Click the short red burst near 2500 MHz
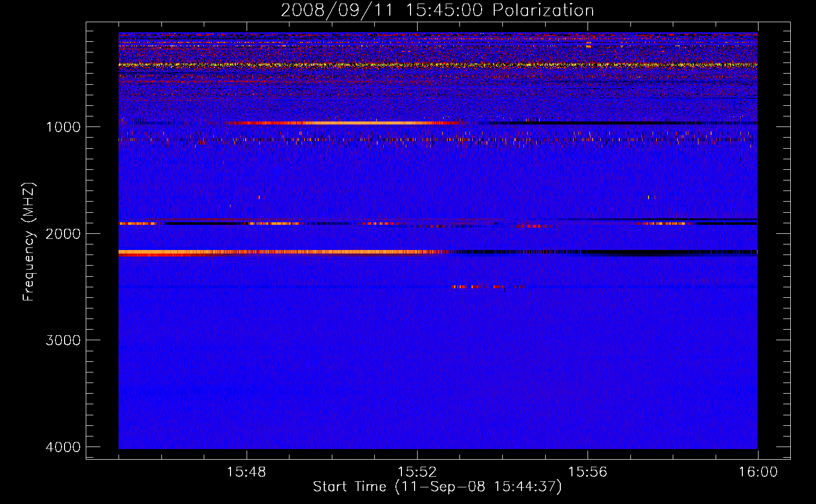 pyautogui.click(x=487, y=287)
